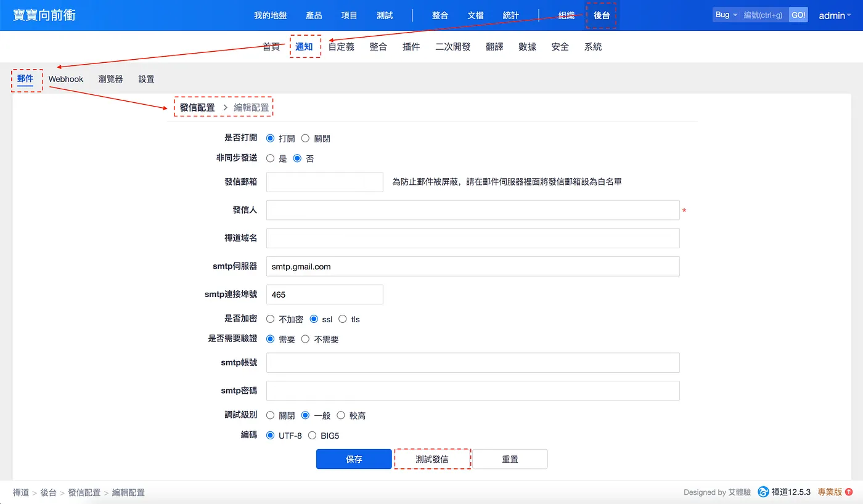The width and height of the screenshot is (863, 504).
Task: Click the 測試發信 button
Action: click(432, 459)
